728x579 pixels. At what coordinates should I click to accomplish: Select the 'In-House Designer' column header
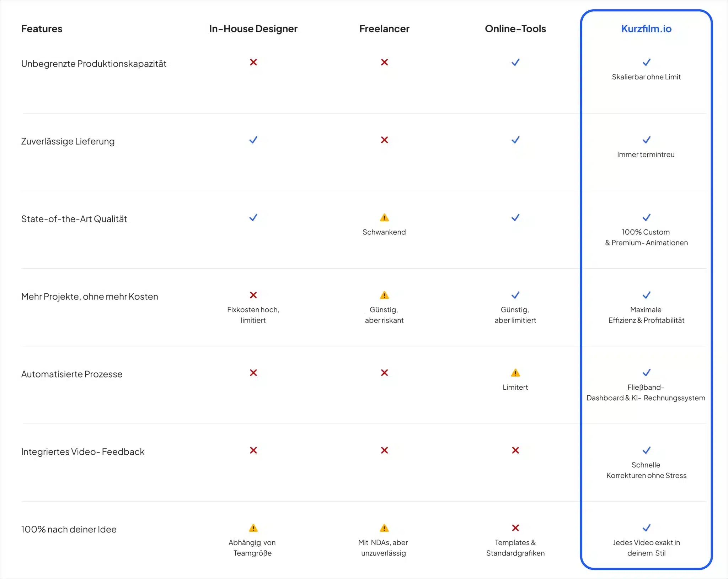[x=253, y=29]
